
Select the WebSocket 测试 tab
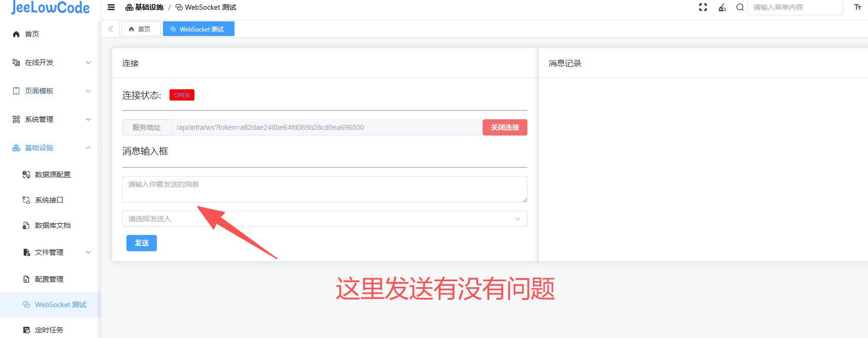(x=198, y=29)
